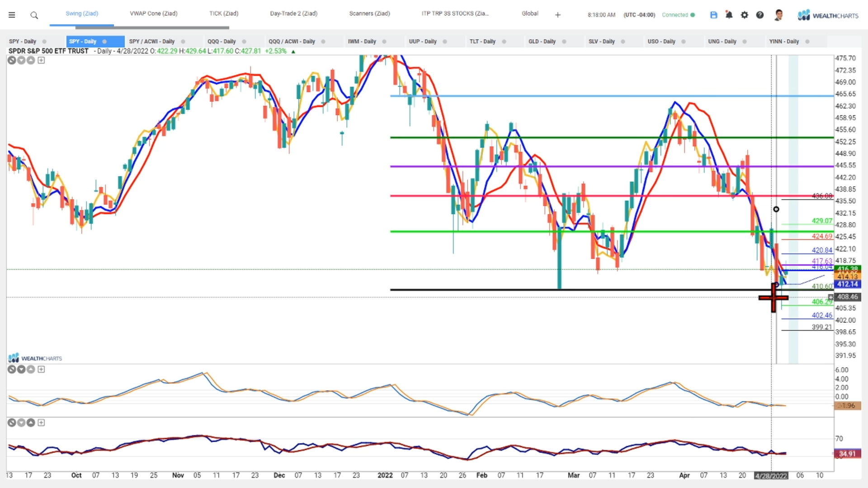Select the SPY / ACWI - Daily tab
This screenshot has height=488, width=868.
coord(152,42)
